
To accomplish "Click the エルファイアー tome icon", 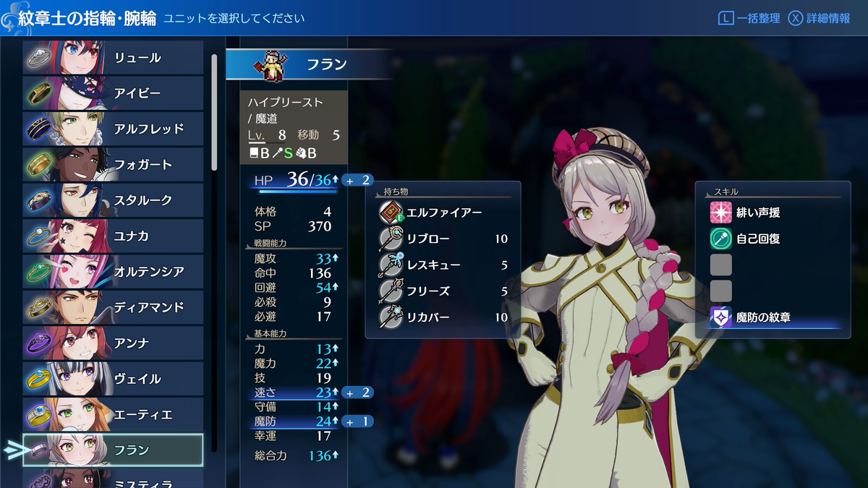I will click(x=391, y=213).
